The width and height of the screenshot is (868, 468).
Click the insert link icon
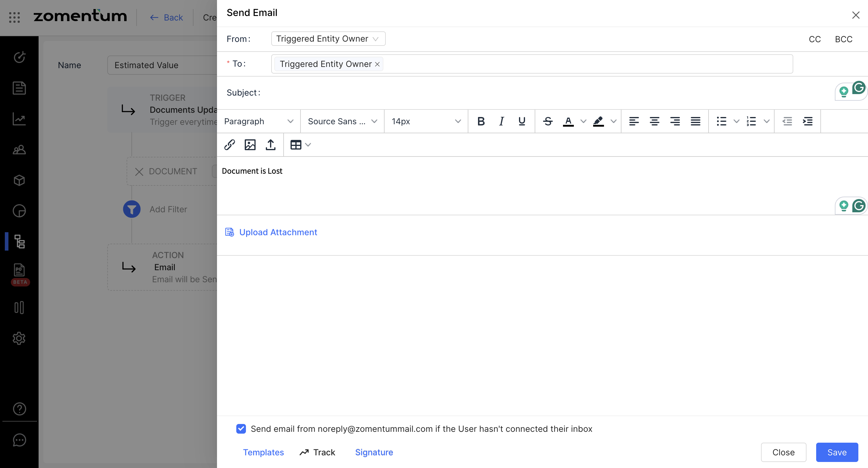pyautogui.click(x=229, y=145)
